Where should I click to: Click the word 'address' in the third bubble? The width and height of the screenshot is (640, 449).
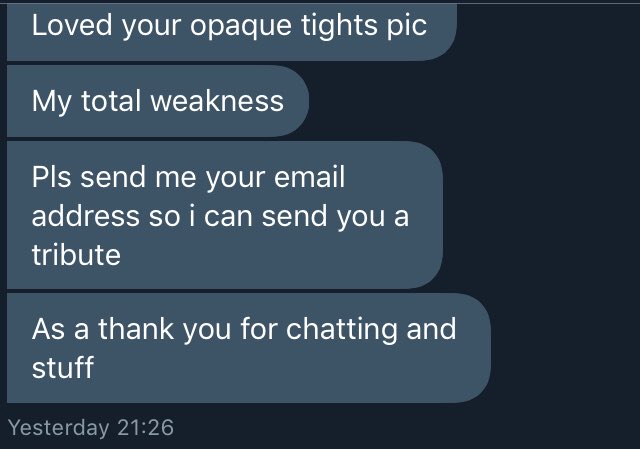86,216
